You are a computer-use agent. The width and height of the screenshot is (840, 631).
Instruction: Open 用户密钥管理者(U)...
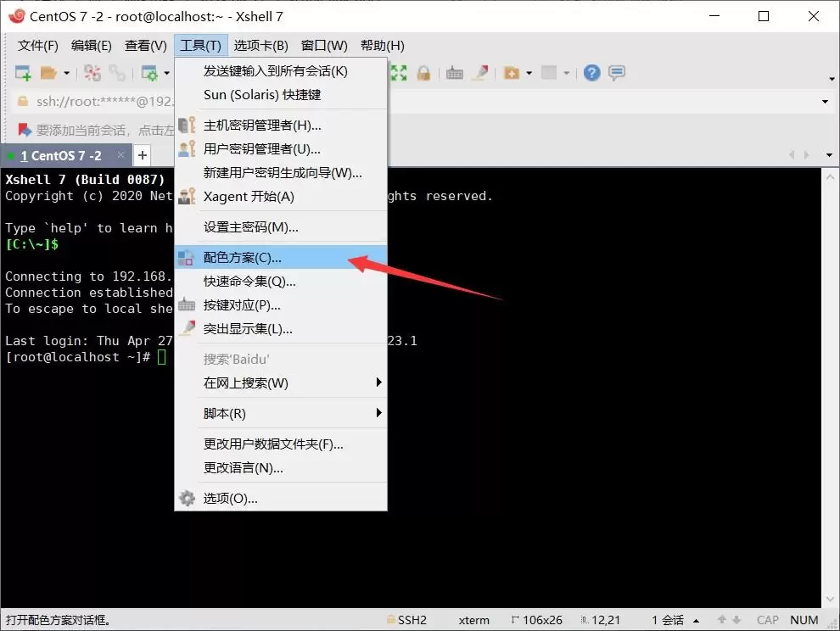[x=281, y=149]
